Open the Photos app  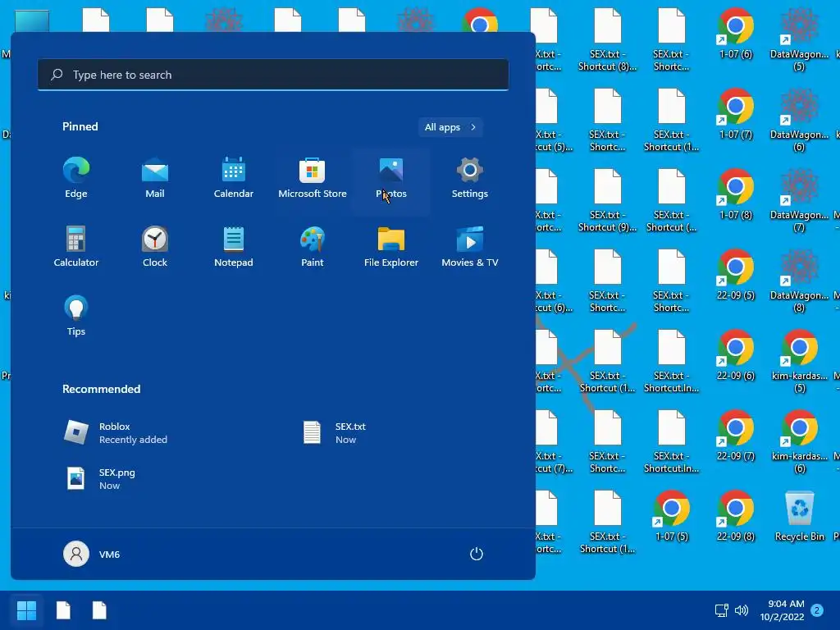click(x=391, y=178)
